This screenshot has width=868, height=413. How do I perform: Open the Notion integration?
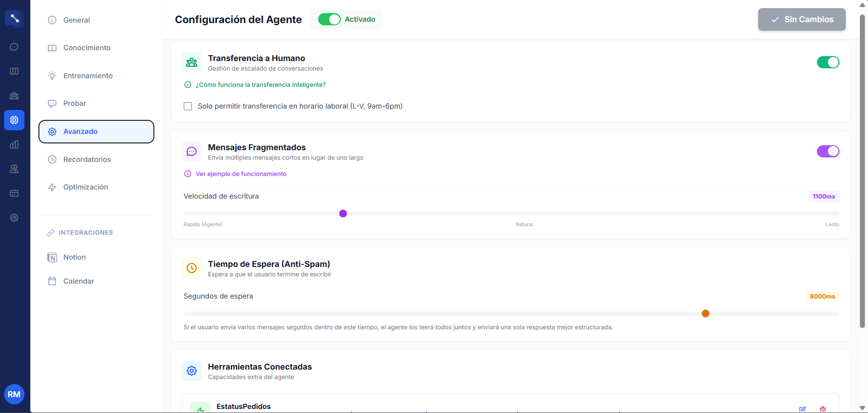click(x=75, y=257)
